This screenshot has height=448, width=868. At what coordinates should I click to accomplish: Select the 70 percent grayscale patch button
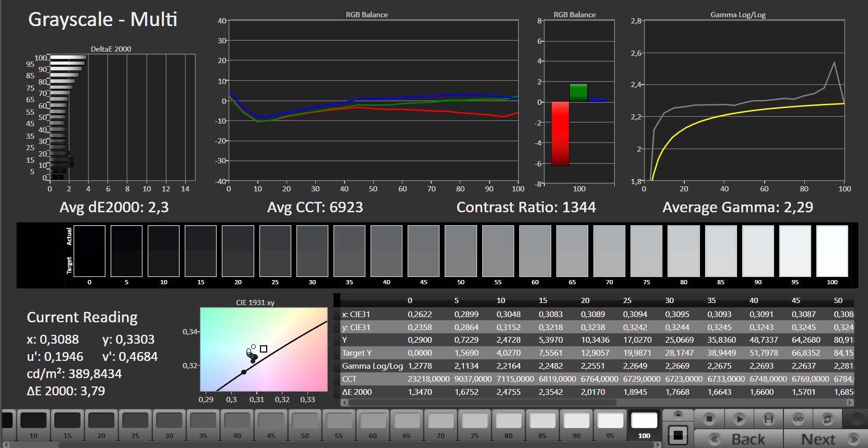click(x=441, y=426)
